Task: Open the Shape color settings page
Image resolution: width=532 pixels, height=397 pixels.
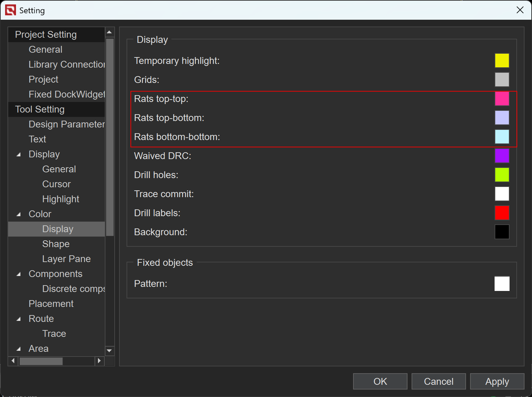Action: tap(56, 244)
